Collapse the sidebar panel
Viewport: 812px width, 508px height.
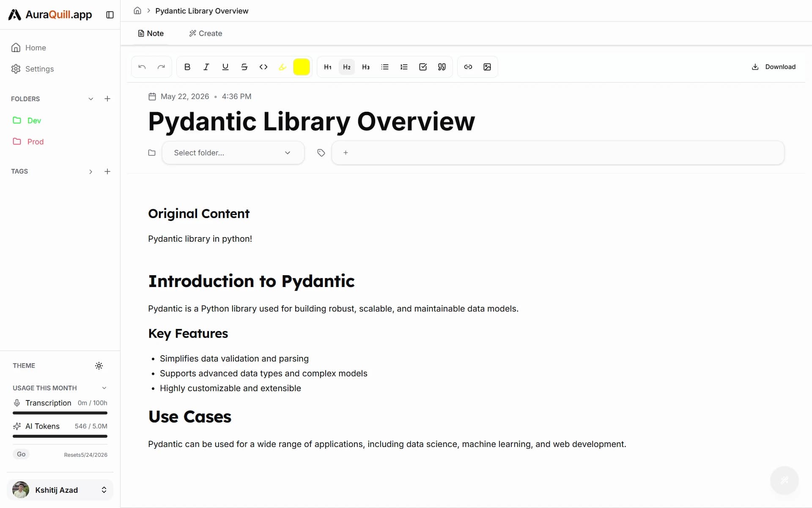click(110, 15)
